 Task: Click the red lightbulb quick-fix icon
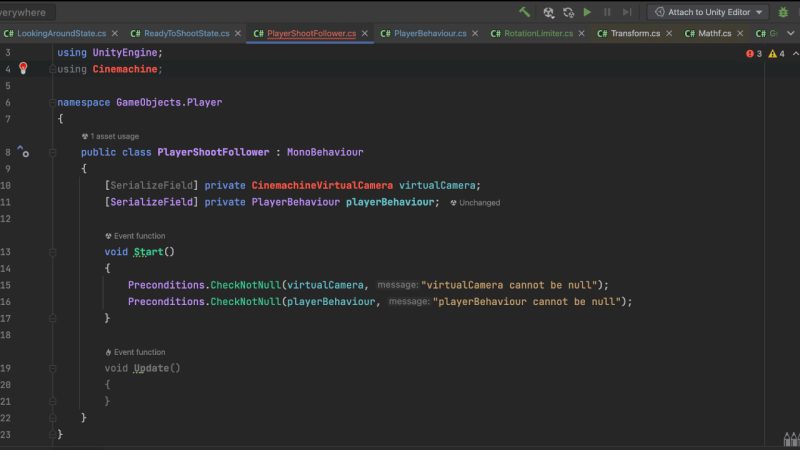coord(24,69)
